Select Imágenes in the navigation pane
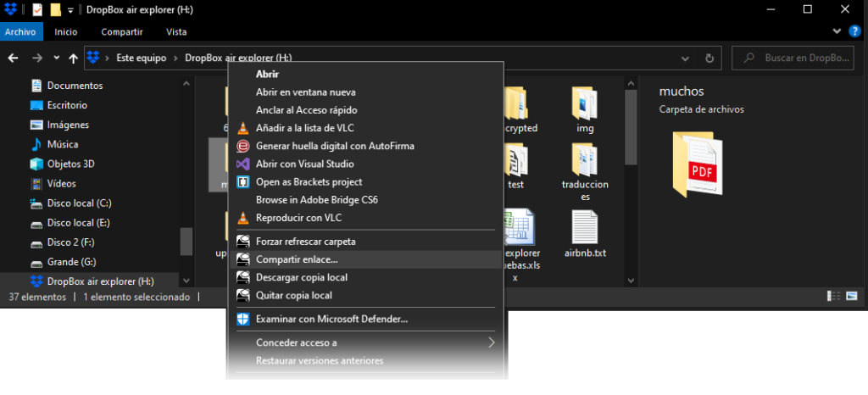The image size is (868, 395). click(x=68, y=125)
